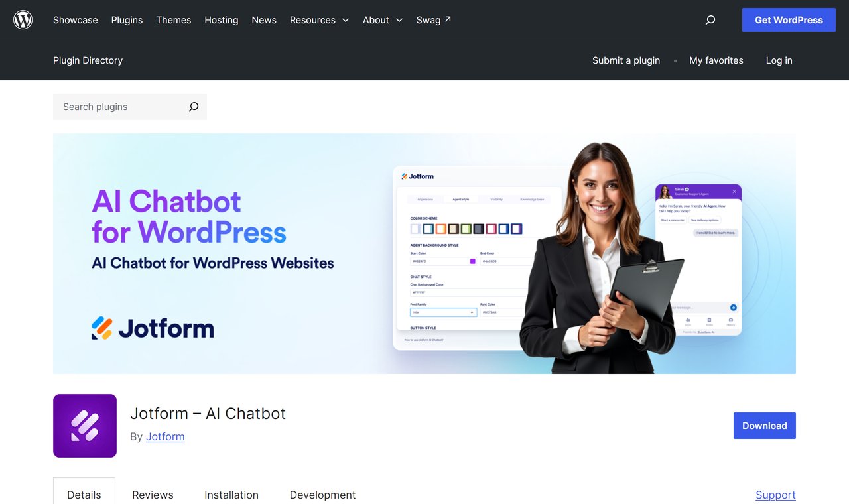Click the AI Chatbot banner image
This screenshot has height=504, width=849.
pos(424,253)
